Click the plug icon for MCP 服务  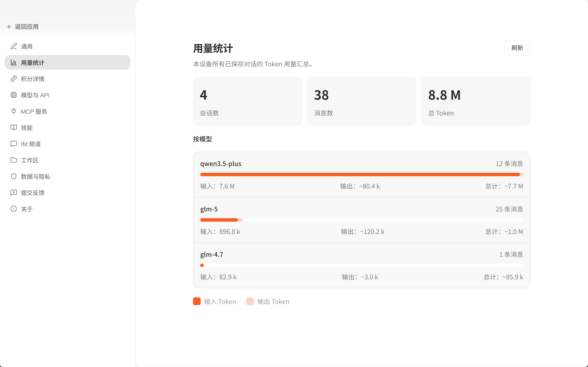pos(14,111)
